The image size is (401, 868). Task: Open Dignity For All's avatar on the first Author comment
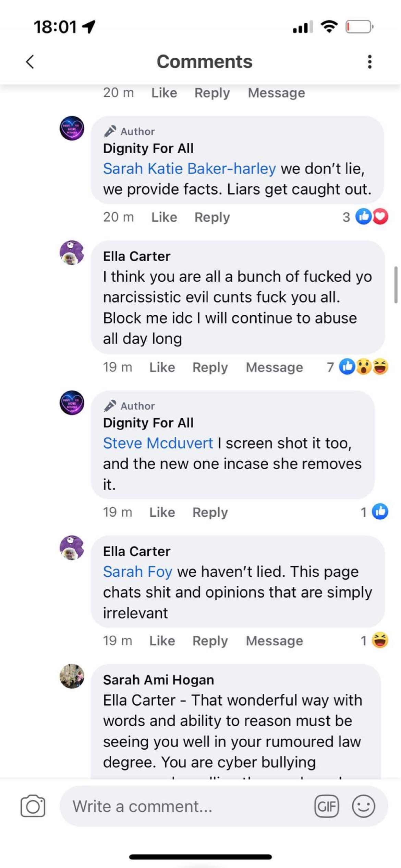pyautogui.click(x=72, y=128)
